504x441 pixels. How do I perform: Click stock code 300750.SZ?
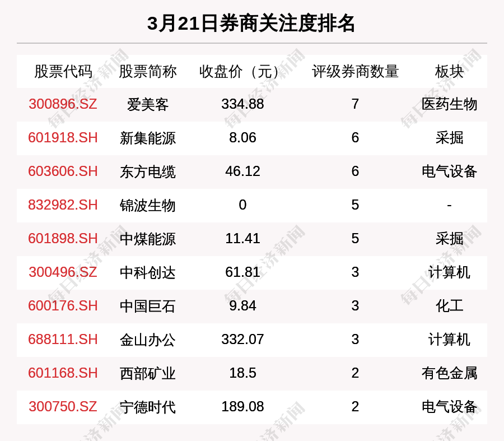coord(63,407)
